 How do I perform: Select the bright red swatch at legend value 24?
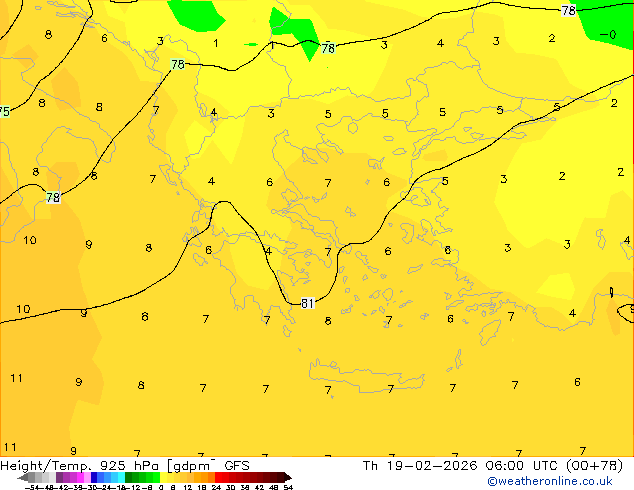219,477
